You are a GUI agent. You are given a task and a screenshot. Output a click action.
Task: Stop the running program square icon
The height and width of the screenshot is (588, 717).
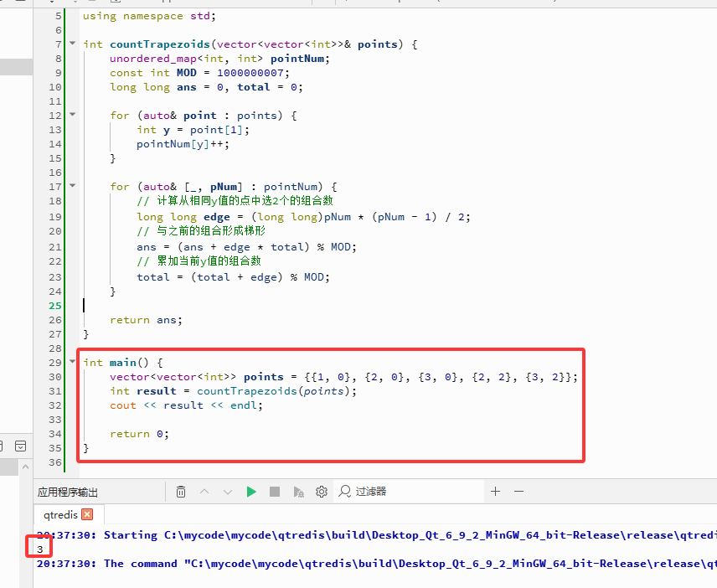[x=275, y=492]
